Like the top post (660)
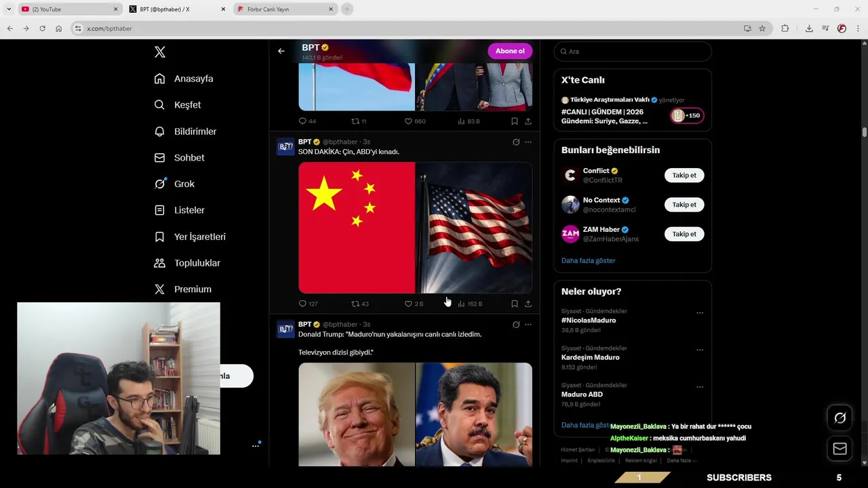This screenshot has height=488, width=868. (x=415, y=121)
